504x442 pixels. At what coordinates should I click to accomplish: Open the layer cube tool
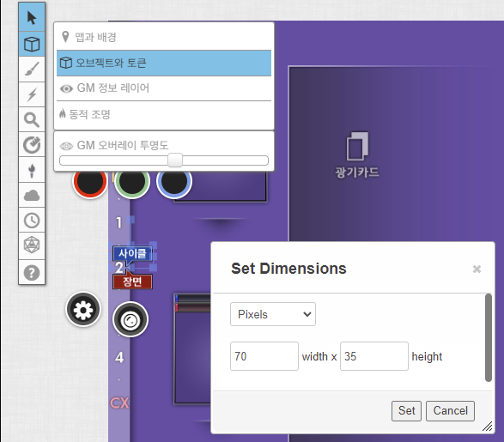[x=32, y=44]
